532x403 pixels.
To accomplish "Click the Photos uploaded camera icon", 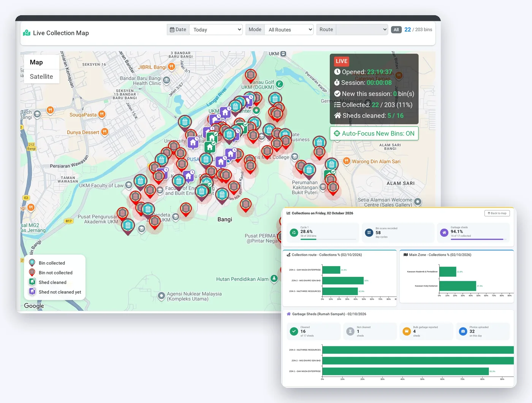I will (x=463, y=332).
